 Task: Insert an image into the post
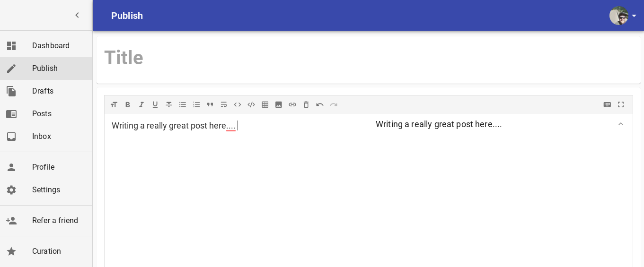click(279, 104)
